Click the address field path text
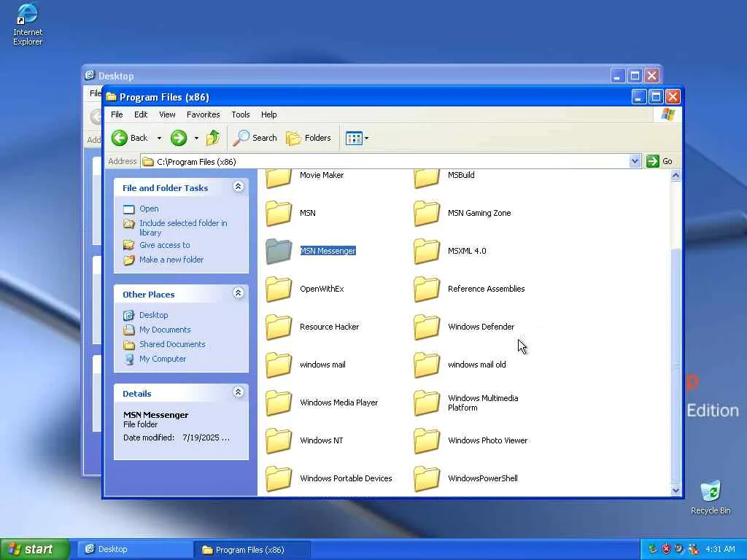The width and height of the screenshot is (747, 560). pyautogui.click(x=196, y=162)
